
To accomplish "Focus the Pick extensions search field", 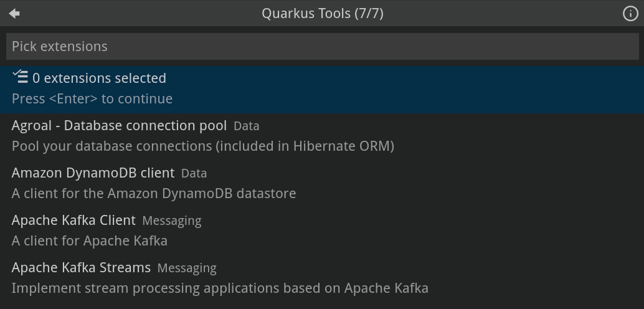I will point(322,47).
